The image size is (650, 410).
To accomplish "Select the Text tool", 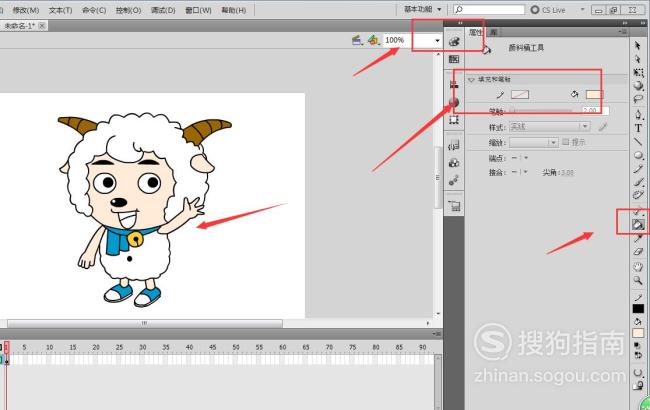I will (638, 128).
